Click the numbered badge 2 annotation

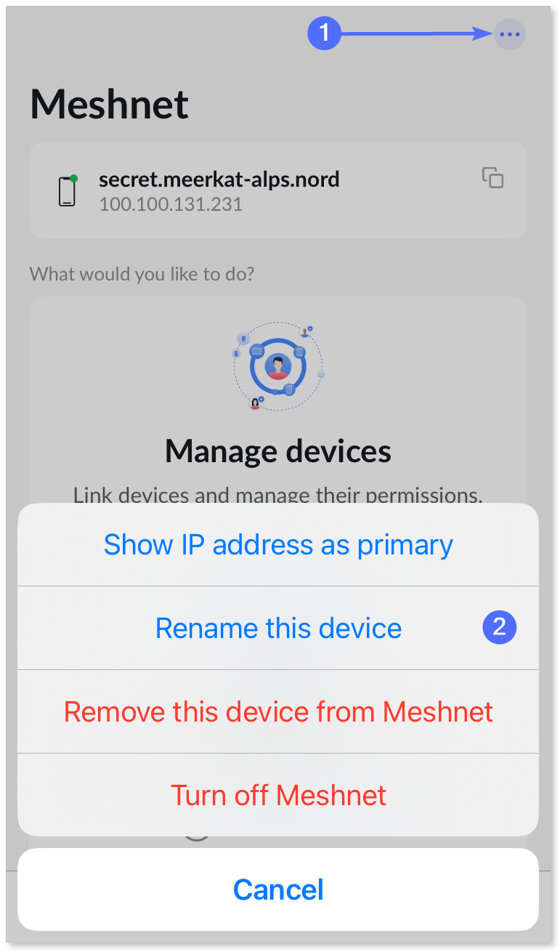[x=500, y=627]
